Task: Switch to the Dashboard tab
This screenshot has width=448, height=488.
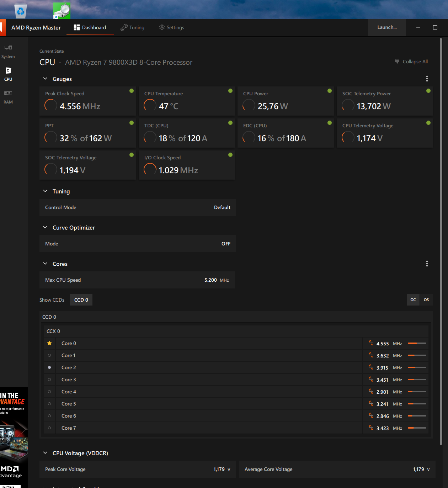Action: click(90, 27)
